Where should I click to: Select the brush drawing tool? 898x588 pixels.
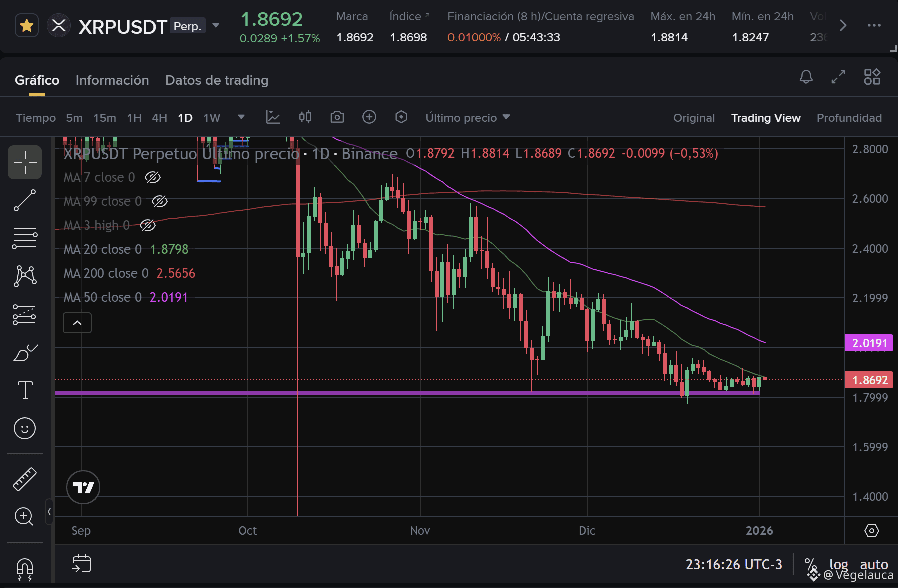pyautogui.click(x=25, y=352)
